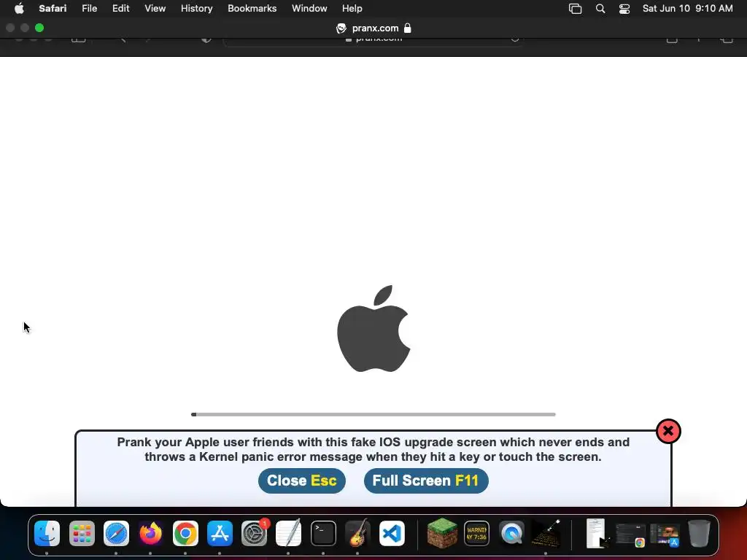Click the fake upgrade progress bar
Viewport: 747px width, 560px height.
373,414
